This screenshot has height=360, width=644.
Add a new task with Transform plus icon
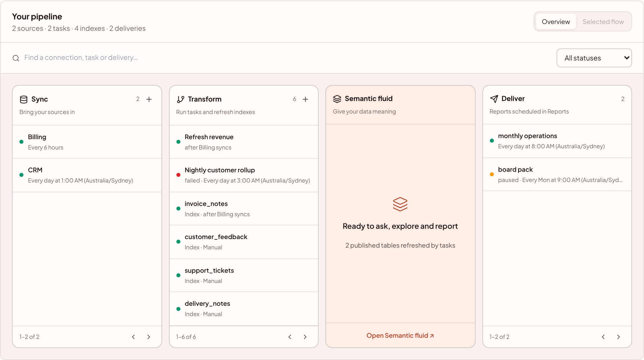coord(305,99)
